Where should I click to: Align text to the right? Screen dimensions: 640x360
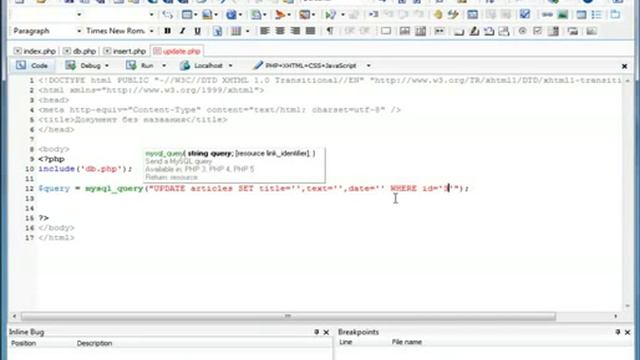pyautogui.click(x=295, y=31)
